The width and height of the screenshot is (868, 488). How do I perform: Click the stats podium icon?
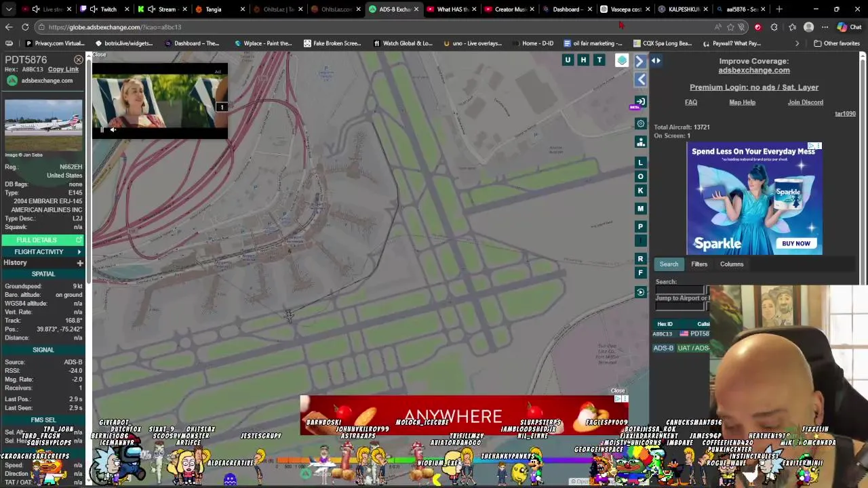point(641,142)
